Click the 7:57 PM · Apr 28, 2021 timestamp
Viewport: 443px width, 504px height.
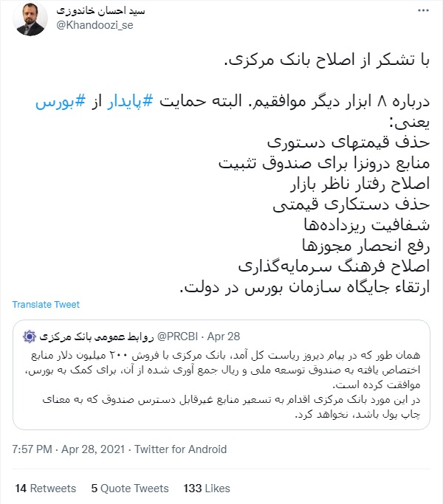68,449
